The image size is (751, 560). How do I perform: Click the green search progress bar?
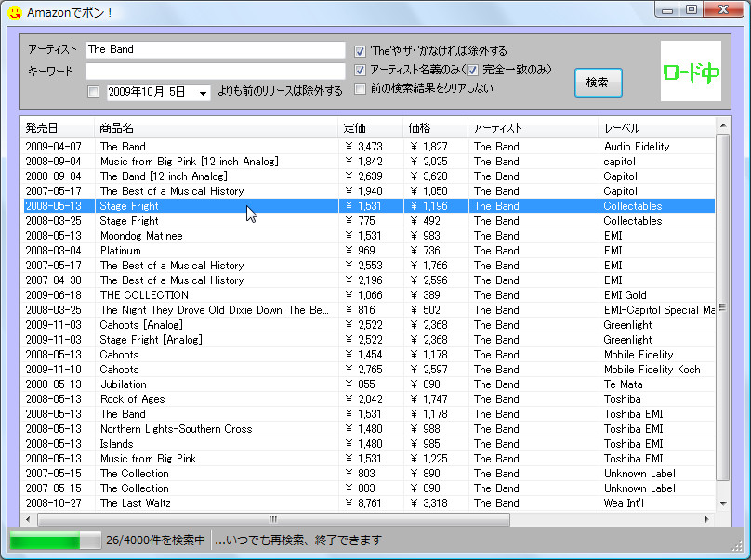click(x=55, y=540)
